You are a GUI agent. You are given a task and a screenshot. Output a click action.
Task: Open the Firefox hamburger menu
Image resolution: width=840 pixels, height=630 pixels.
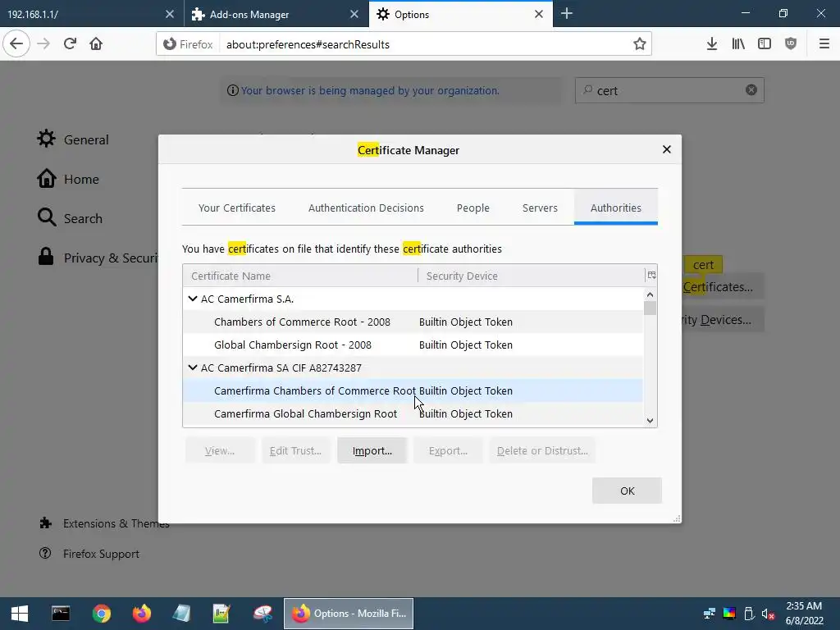pos(824,44)
